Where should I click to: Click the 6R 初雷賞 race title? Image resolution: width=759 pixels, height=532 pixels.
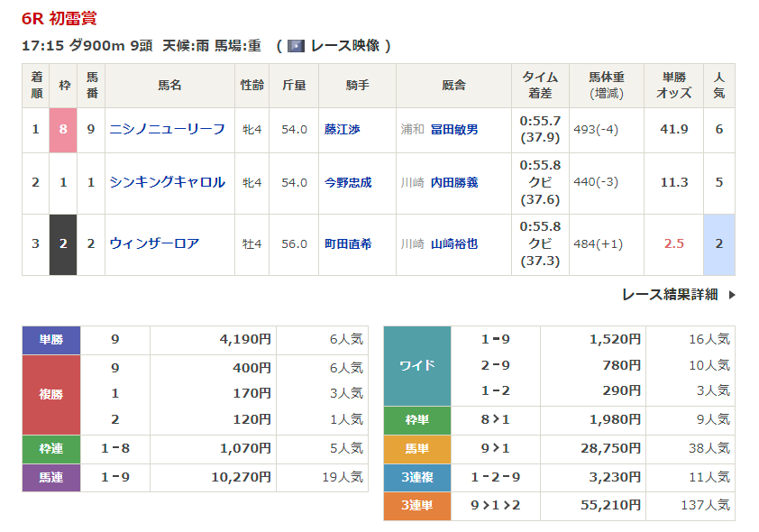59,18
